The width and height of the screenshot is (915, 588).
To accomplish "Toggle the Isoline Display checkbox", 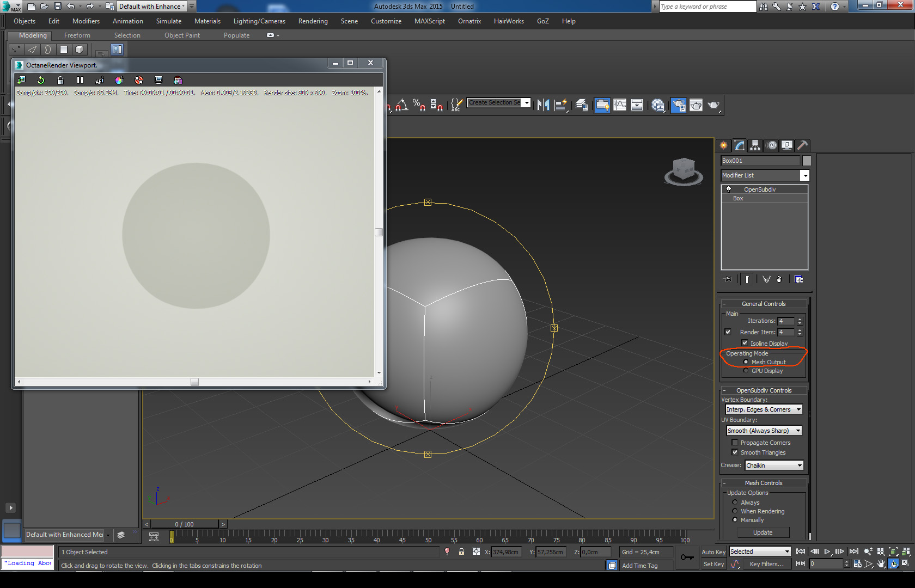I will pos(745,343).
